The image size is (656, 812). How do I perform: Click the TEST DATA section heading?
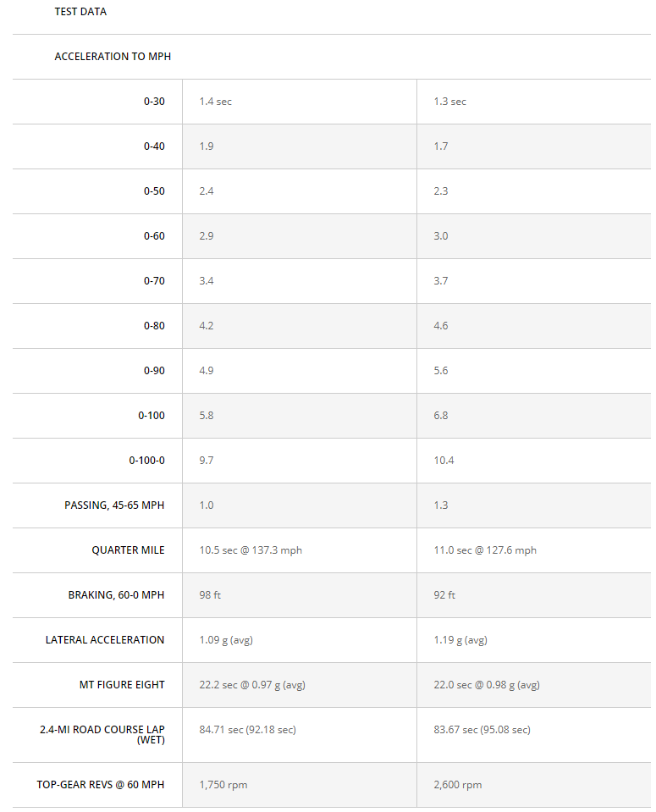(x=80, y=12)
